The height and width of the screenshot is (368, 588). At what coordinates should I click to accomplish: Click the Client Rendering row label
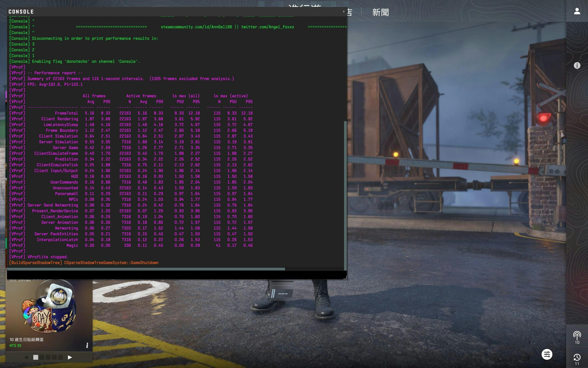pyautogui.click(x=59, y=119)
